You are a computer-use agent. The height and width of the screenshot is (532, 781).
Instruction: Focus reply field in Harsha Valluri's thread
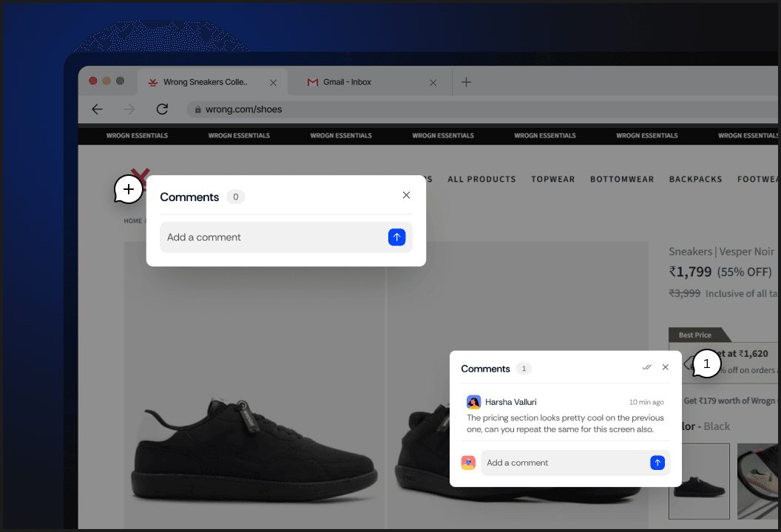point(575,463)
